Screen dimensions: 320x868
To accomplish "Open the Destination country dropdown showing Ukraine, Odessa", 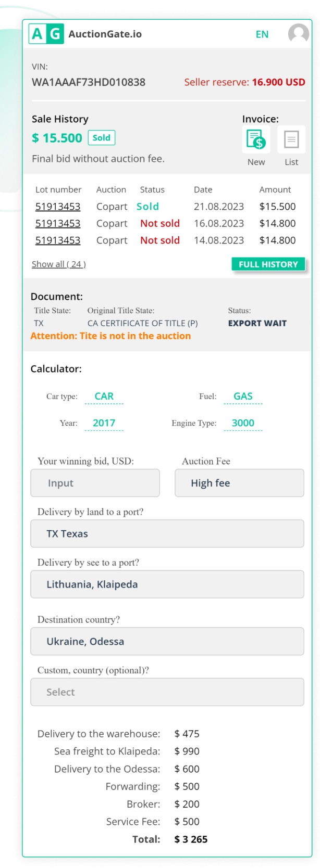I will click(167, 642).
